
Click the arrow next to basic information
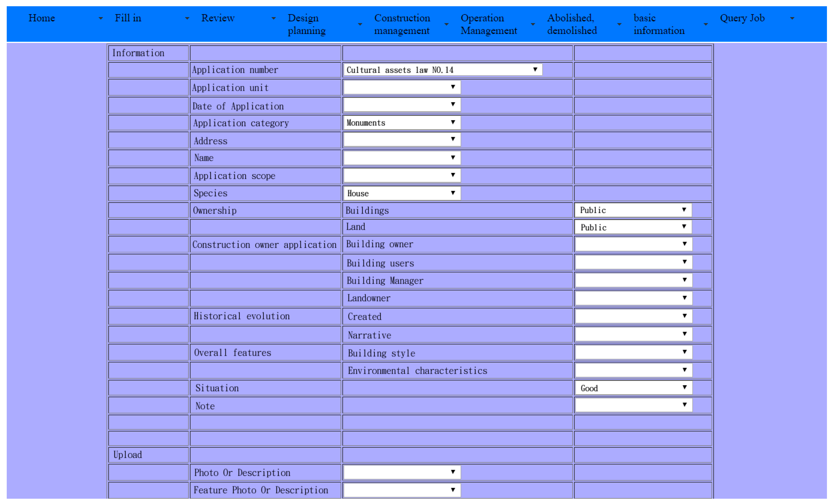[x=706, y=24]
